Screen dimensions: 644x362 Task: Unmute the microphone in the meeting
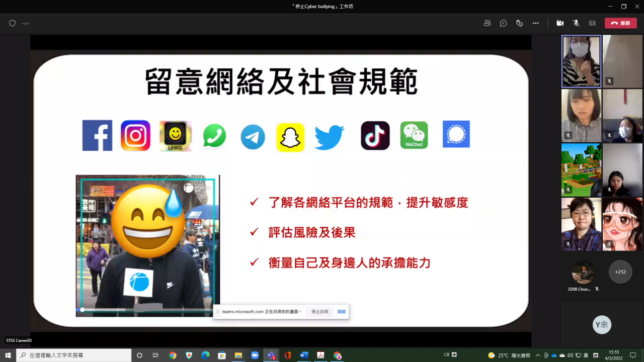pos(576,23)
